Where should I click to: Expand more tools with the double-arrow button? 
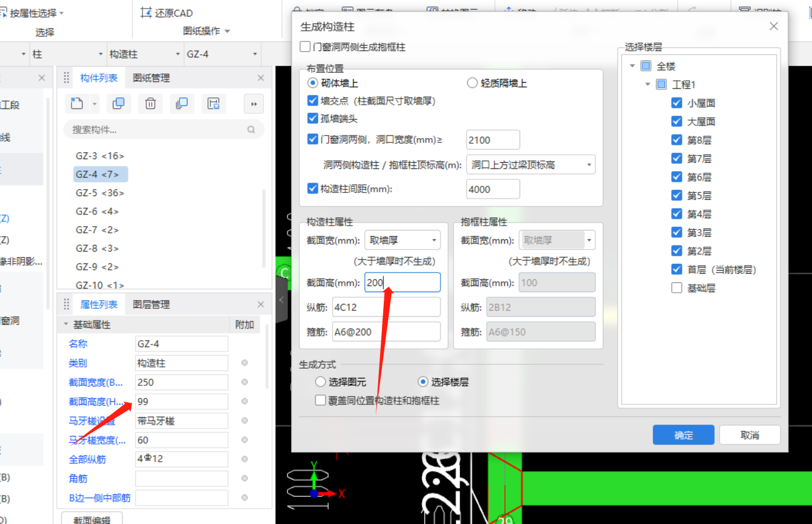point(254,104)
